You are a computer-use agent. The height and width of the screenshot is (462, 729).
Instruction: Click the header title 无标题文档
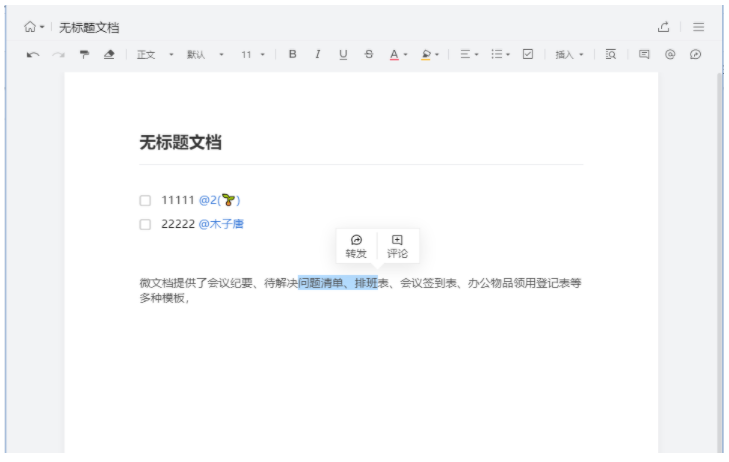89,28
